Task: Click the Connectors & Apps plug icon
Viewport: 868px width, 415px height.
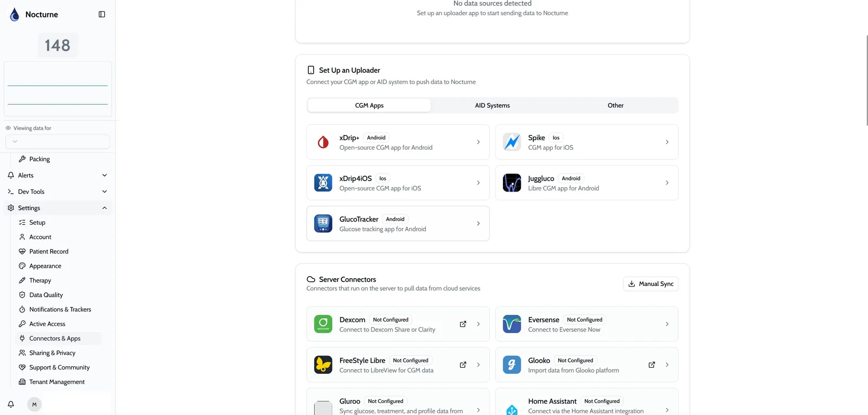Action: pyautogui.click(x=22, y=339)
